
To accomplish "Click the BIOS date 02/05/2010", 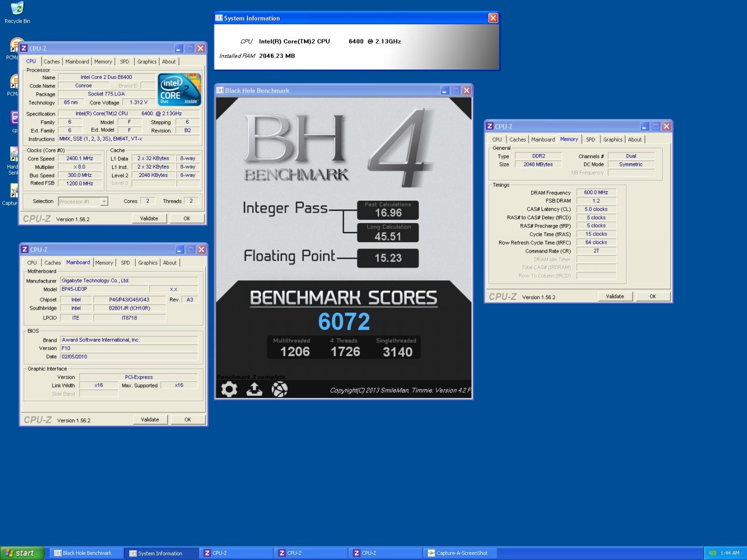I will pyautogui.click(x=129, y=357).
